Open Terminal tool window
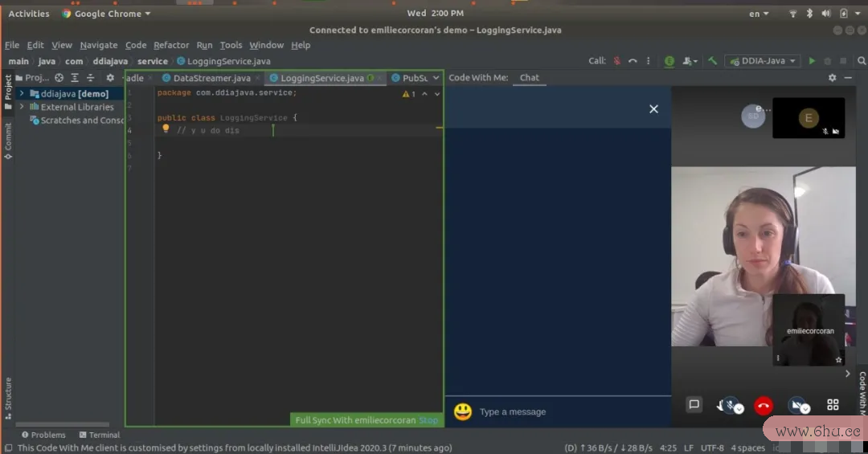The image size is (868, 454). click(x=100, y=436)
